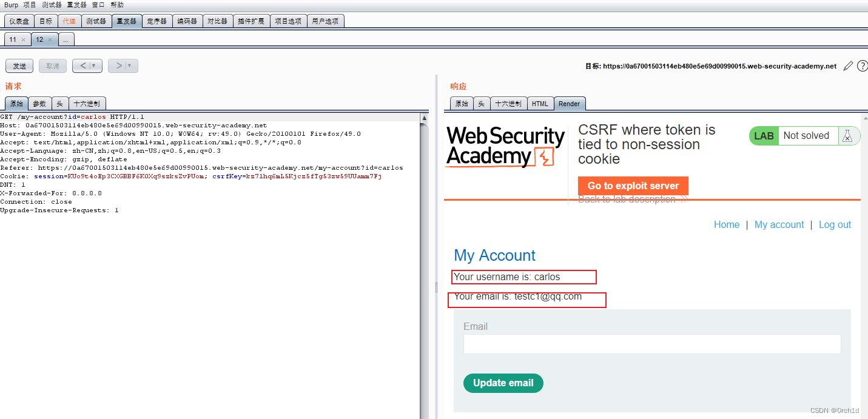The height and width of the screenshot is (419, 868).
Task: Select request 头 headers tab
Action: click(x=59, y=104)
